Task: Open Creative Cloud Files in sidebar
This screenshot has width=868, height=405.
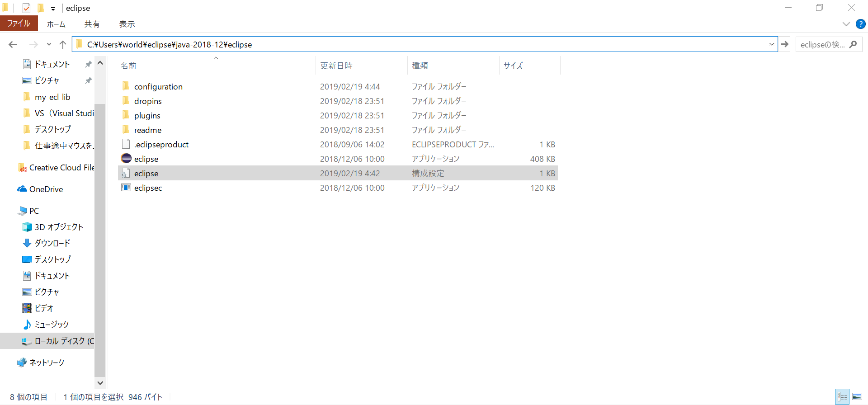Action: (56, 168)
